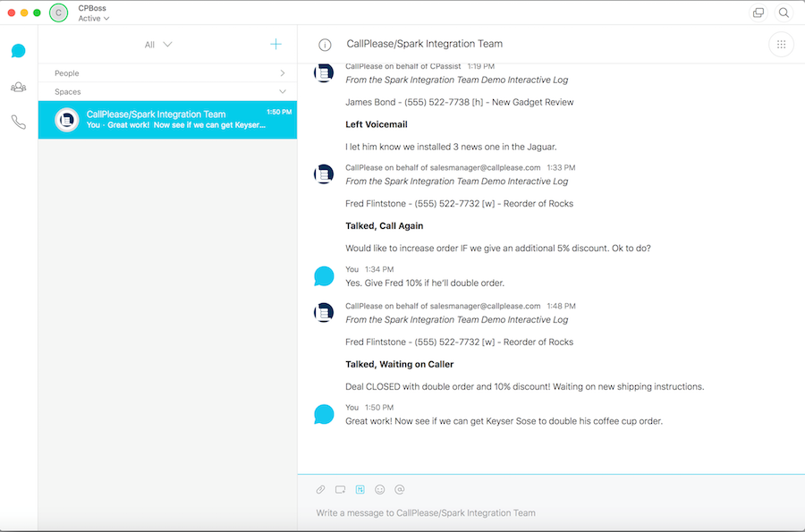Select the CallPlease/Spark Integration Team conversation
The width and height of the screenshot is (805, 532).
click(167, 120)
